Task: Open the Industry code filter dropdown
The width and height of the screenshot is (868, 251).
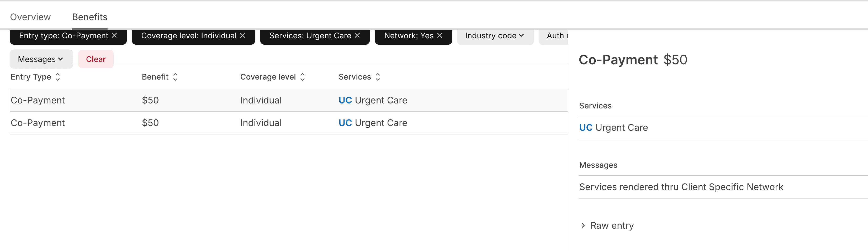Action: (495, 36)
